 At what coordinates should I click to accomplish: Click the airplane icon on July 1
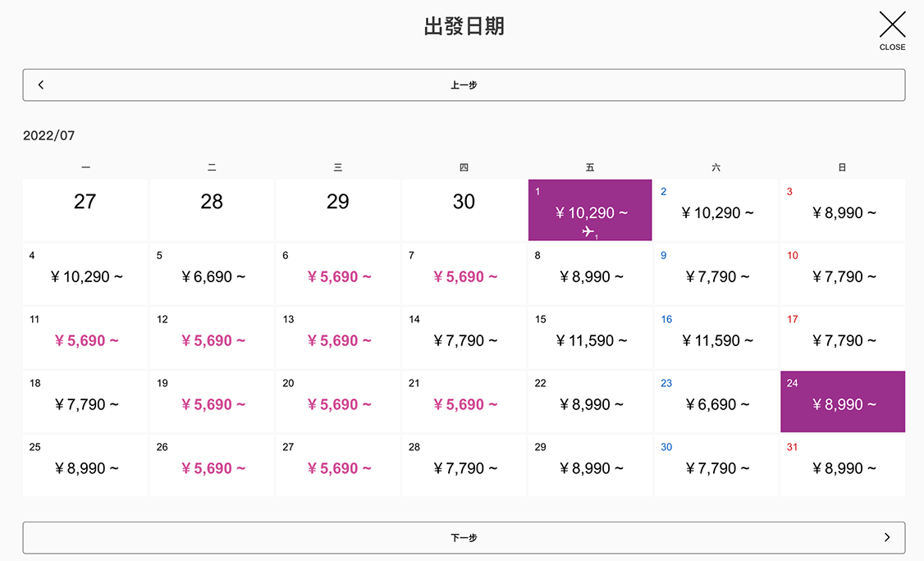point(588,232)
